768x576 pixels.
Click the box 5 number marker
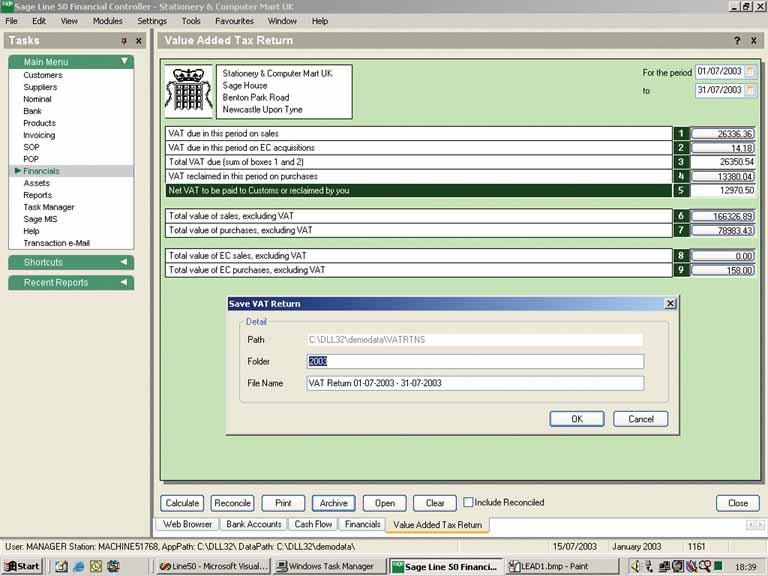click(681, 191)
